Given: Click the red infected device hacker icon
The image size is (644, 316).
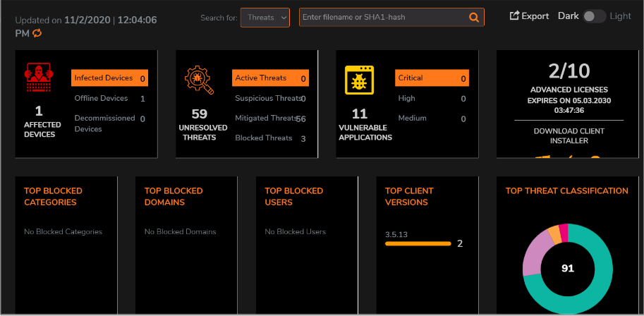Looking at the screenshot, I should 38,78.
